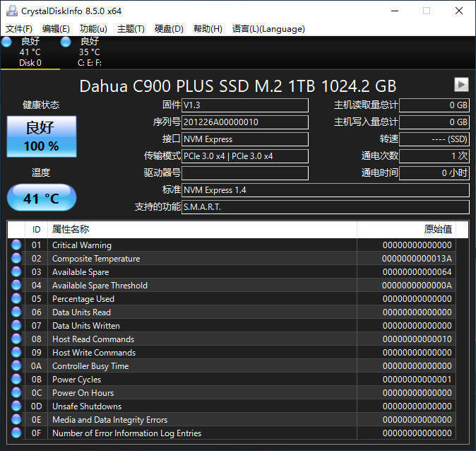
Task: Click the status orb for Host Read Commands
Action: pos(16,339)
